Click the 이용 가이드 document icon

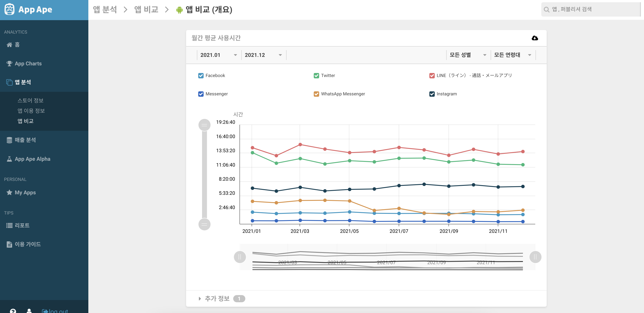[9, 244]
